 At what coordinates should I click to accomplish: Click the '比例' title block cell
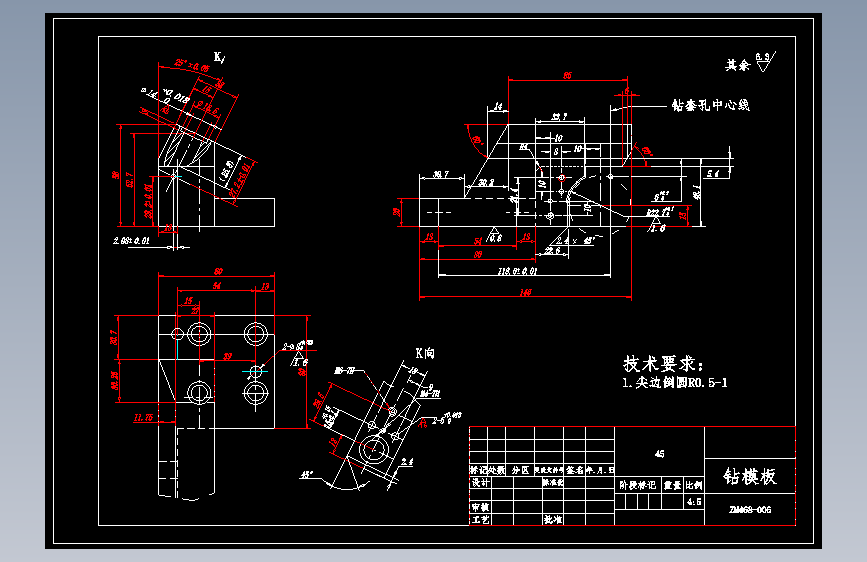[694, 485]
